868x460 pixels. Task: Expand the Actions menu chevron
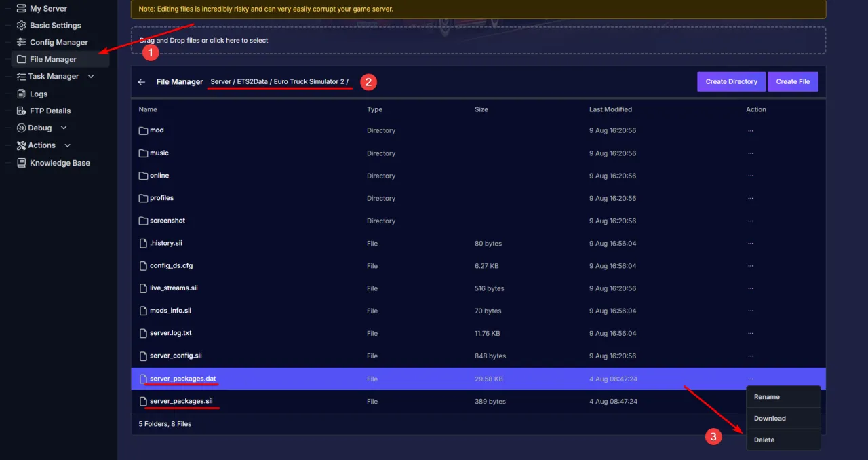(67, 145)
